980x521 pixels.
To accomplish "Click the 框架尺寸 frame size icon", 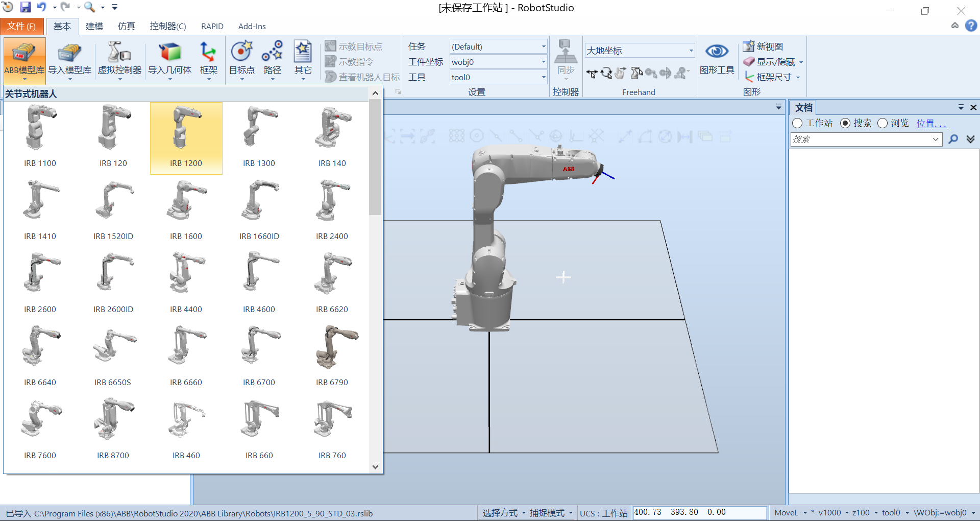I will pyautogui.click(x=749, y=77).
